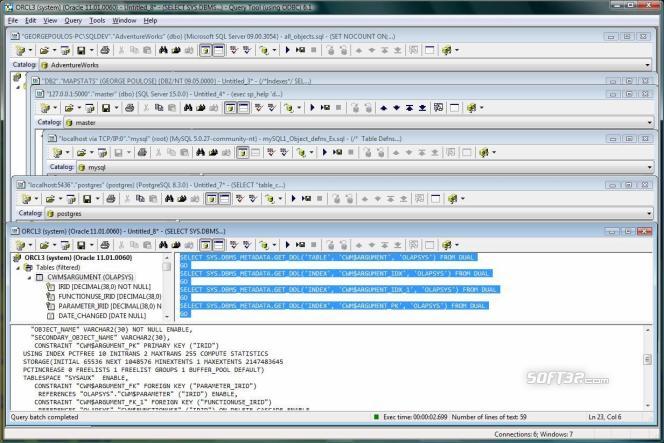This screenshot has width=664, height=443.
Task: Open the Open-file dropdown arrow in the Oracle toolbar
Action: (x=54, y=245)
